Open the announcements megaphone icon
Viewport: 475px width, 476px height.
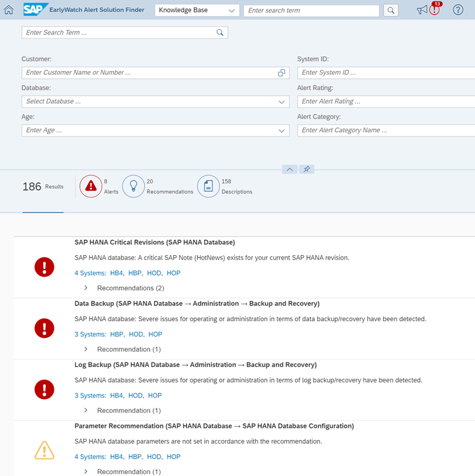click(421, 10)
